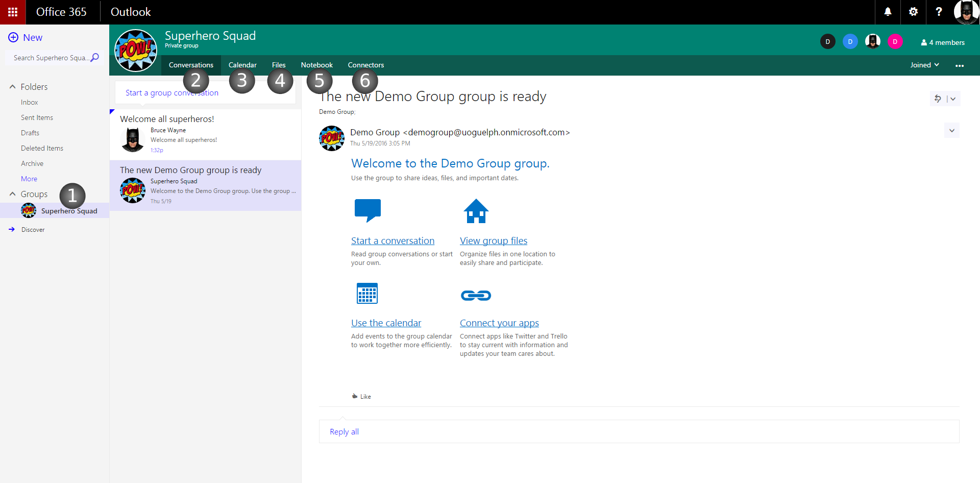The height and width of the screenshot is (483, 980).
Task: Open the settings gear menu
Action: [913, 12]
